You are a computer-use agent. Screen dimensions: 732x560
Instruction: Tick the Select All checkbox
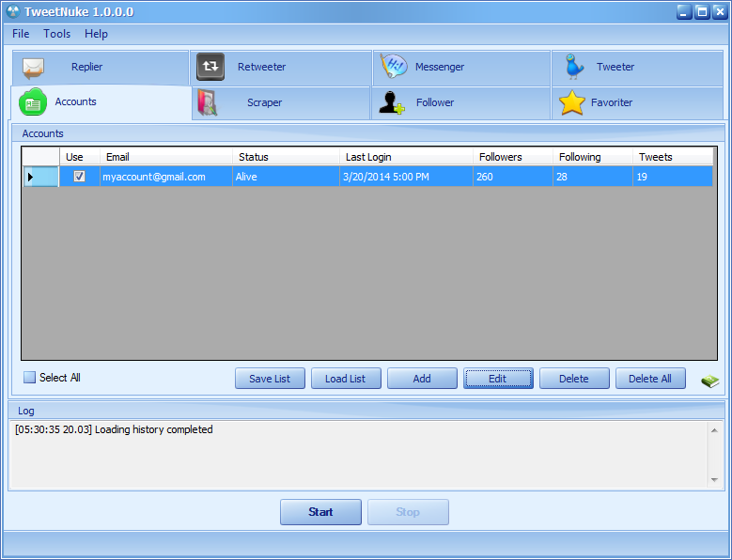[x=29, y=377]
